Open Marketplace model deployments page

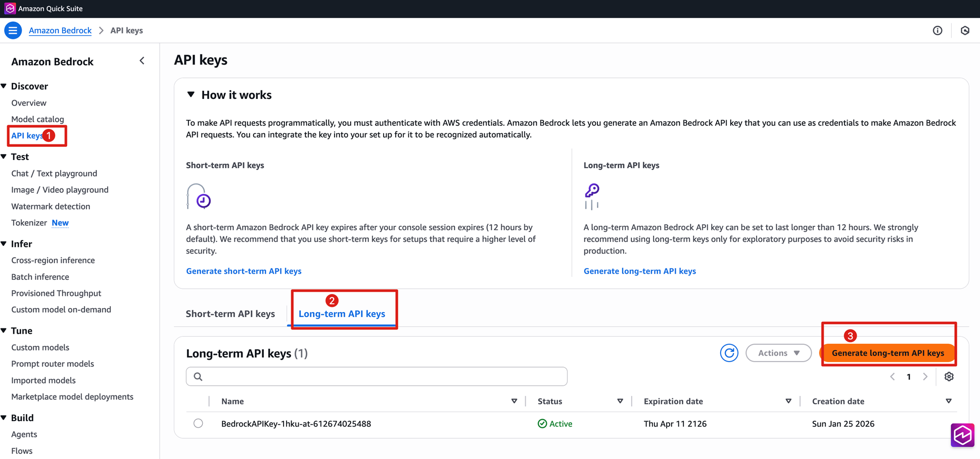point(72,396)
